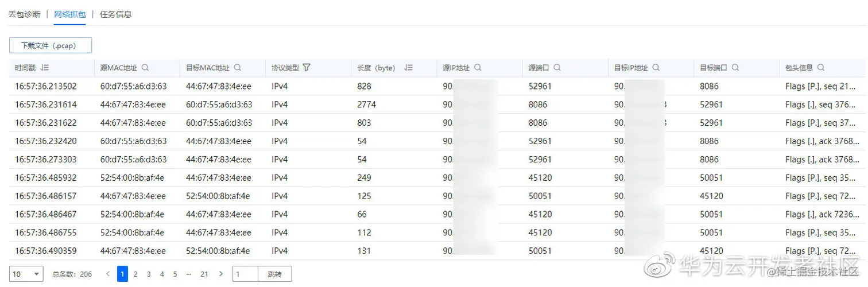868x287 pixels.
Task: Click timestamp 16:57:36.232420
Action: (x=46, y=141)
